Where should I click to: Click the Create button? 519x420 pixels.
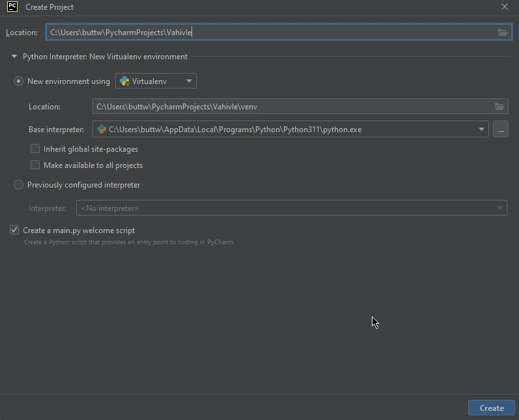tap(492, 408)
